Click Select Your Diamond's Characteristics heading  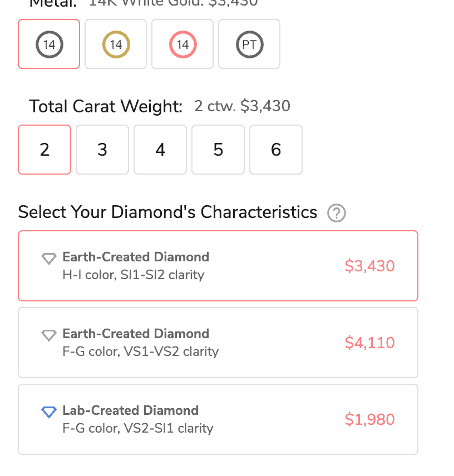coord(167,212)
